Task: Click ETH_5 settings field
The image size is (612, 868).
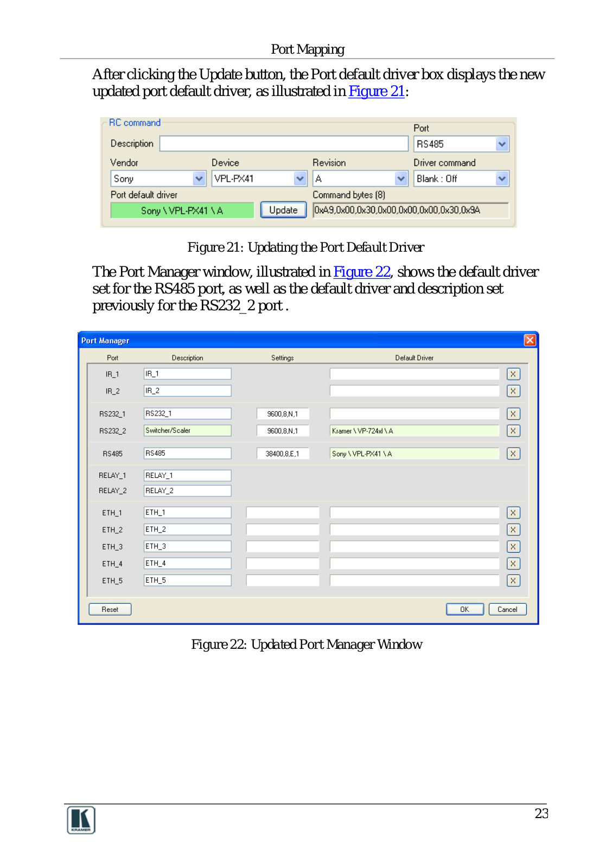Action: coord(283,580)
